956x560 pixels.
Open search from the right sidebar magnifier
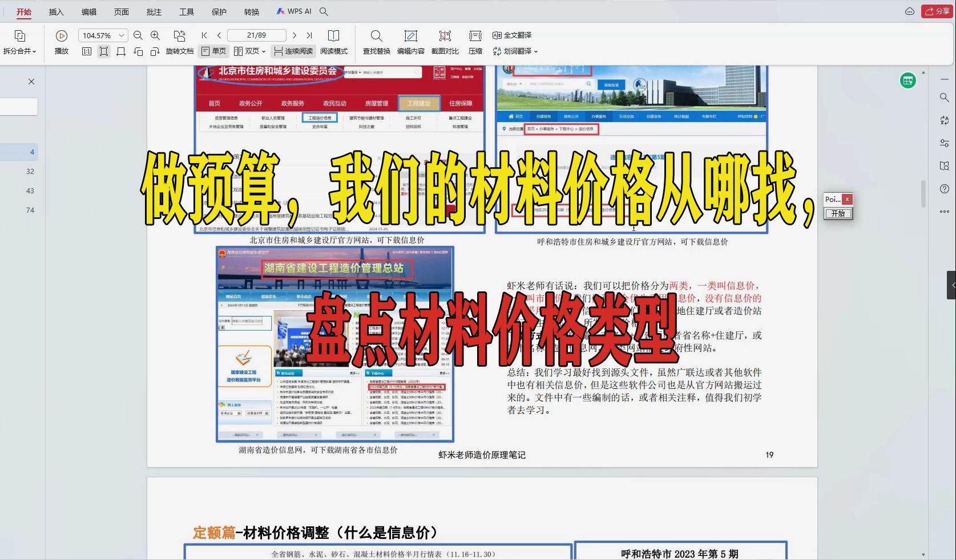tap(943, 97)
